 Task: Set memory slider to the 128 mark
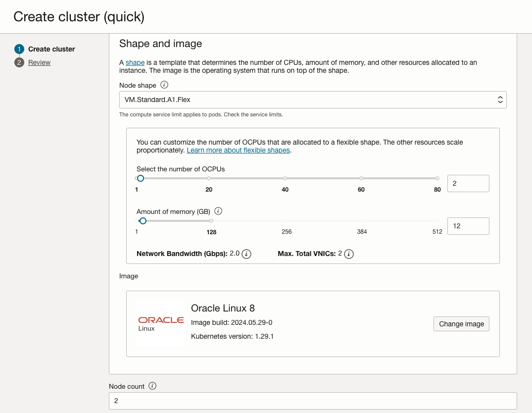(x=211, y=221)
